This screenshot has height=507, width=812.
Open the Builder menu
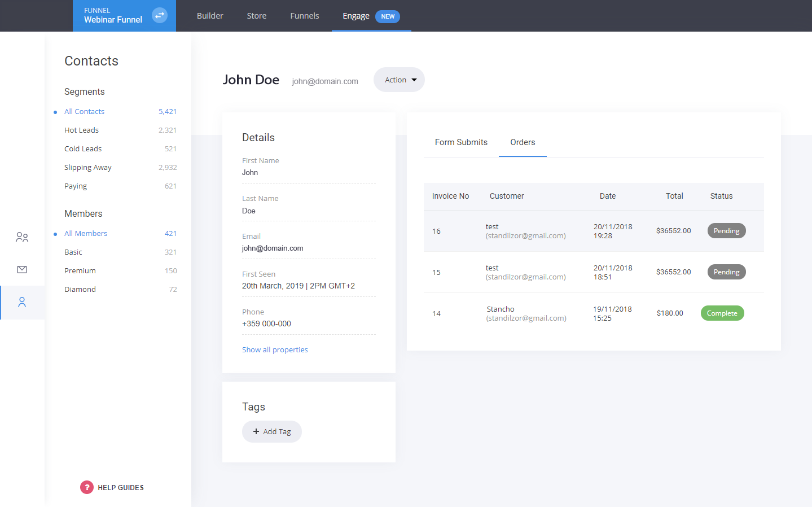pos(210,16)
